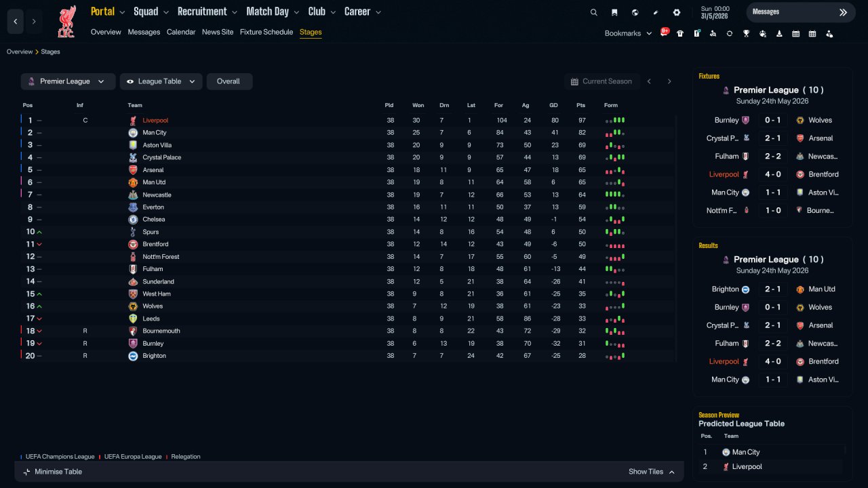This screenshot has width=868, height=488.
Task: Click the pencil edit icon in header
Action: point(656,12)
